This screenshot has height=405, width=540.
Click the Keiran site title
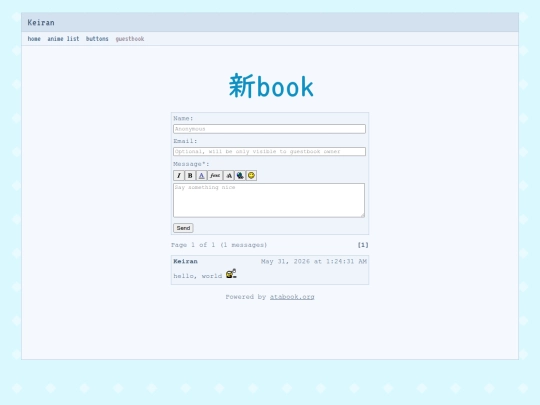tap(41, 23)
